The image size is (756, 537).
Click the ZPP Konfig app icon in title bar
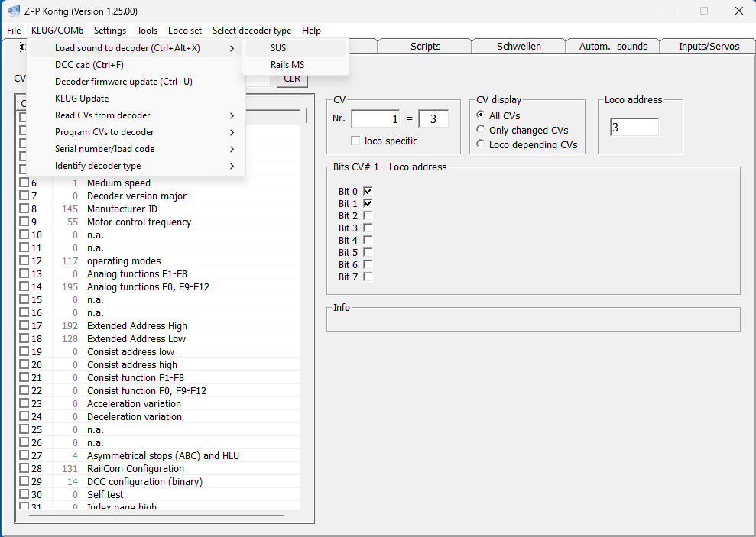click(13, 11)
